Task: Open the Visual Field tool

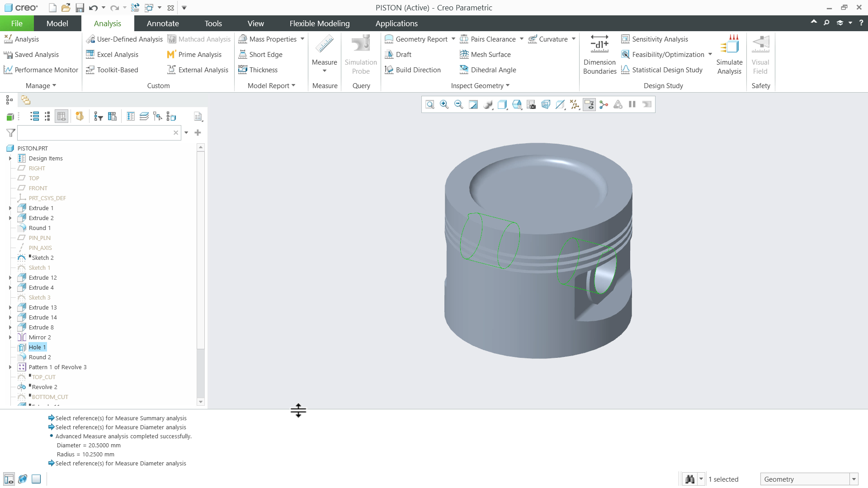Action: point(760,53)
